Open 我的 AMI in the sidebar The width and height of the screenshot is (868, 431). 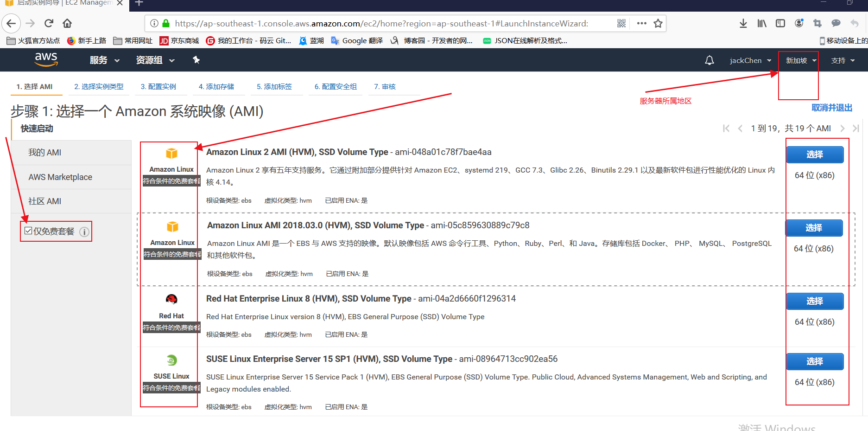click(x=71, y=153)
